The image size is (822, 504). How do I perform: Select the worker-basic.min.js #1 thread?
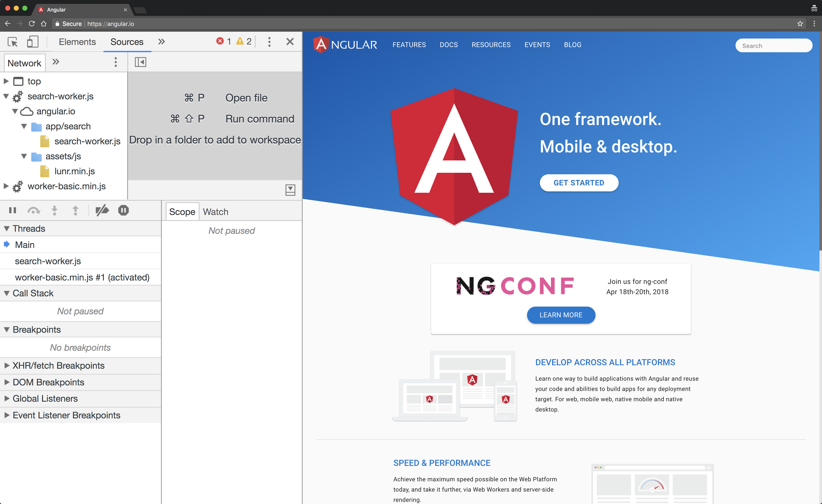[x=80, y=277]
